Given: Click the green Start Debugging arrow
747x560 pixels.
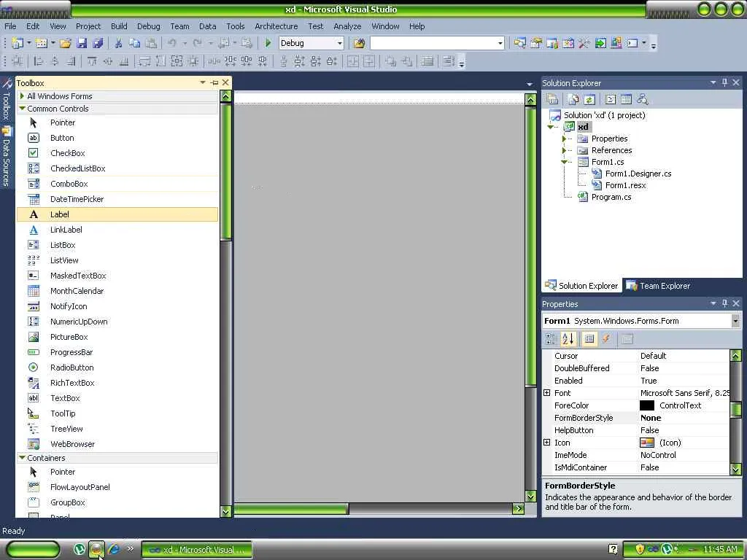Looking at the screenshot, I should 268,43.
